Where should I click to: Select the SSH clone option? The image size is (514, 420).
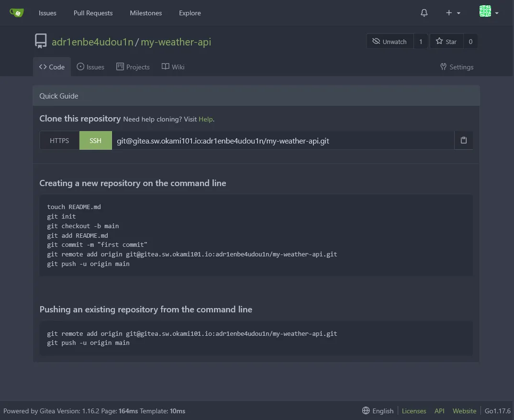coord(95,140)
